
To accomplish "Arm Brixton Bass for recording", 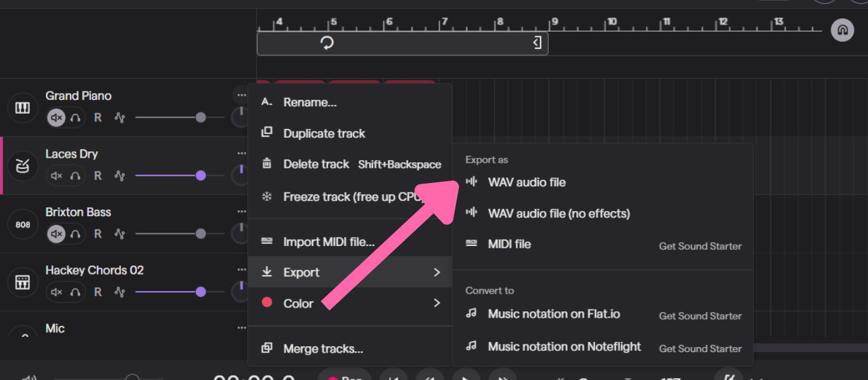I will pyautogui.click(x=97, y=234).
